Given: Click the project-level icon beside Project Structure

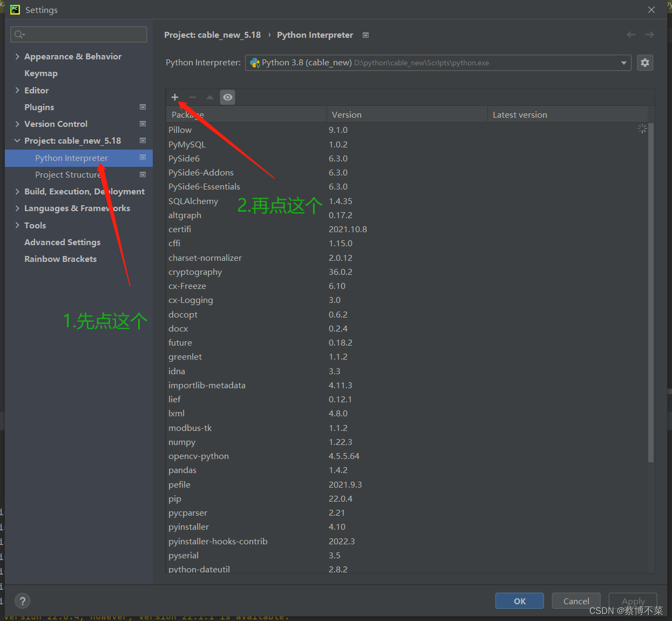Looking at the screenshot, I should [x=143, y=174].
